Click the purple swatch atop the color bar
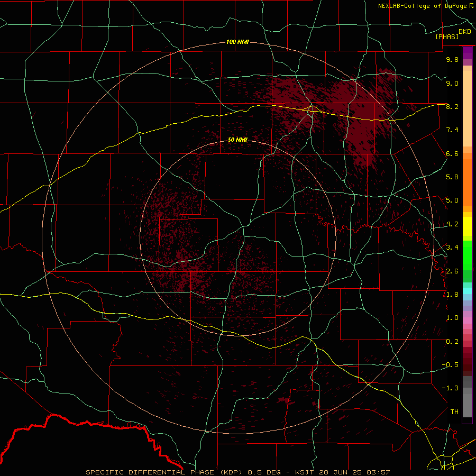The height and width of the screenshot is (476, 476). pyautogui.click(x=467, y=53)
